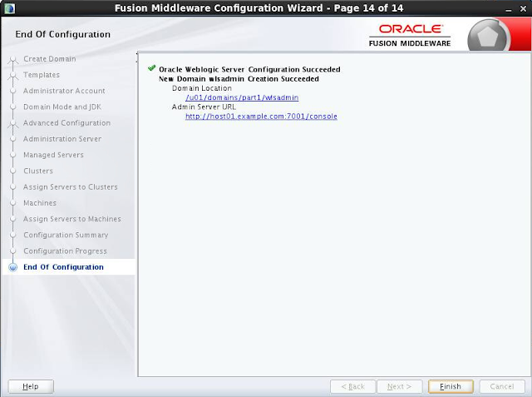Click the disabled Back button
Screen dimensions: 532x397
pos(352,386)
